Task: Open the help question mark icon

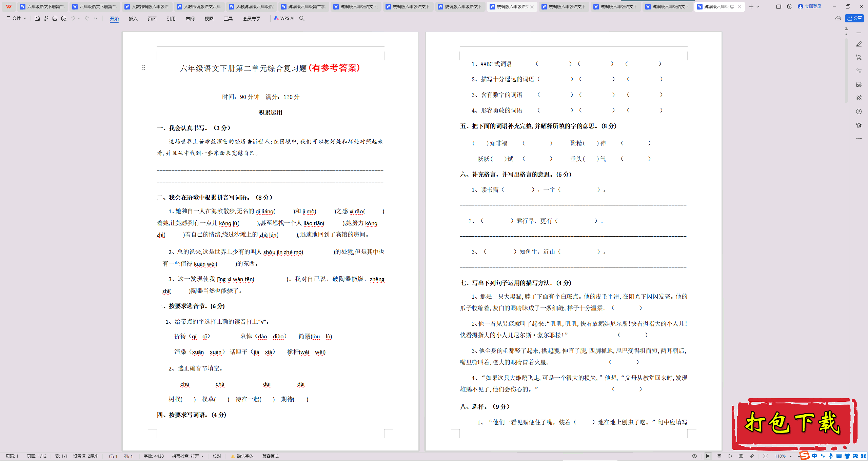Action: coord(859,112)
